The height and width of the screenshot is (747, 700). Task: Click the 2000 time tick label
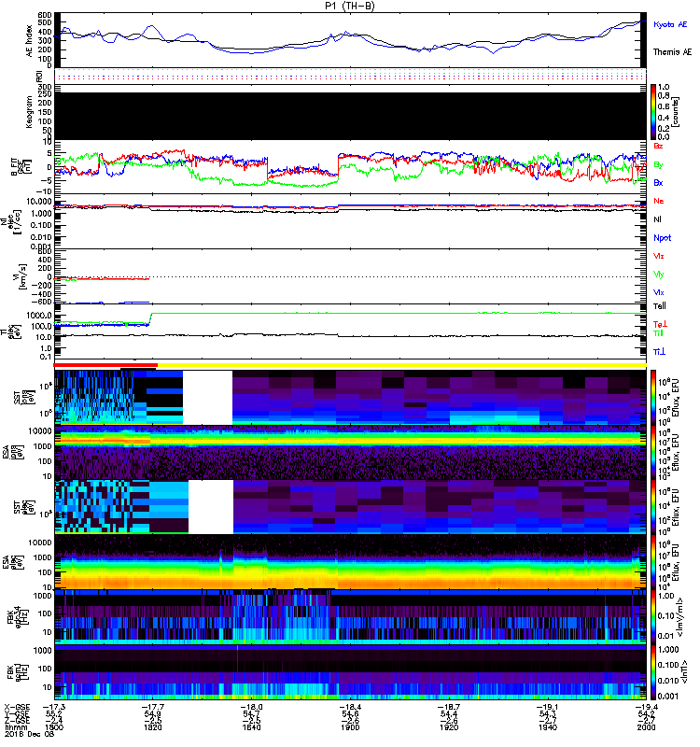pos(646,727)
